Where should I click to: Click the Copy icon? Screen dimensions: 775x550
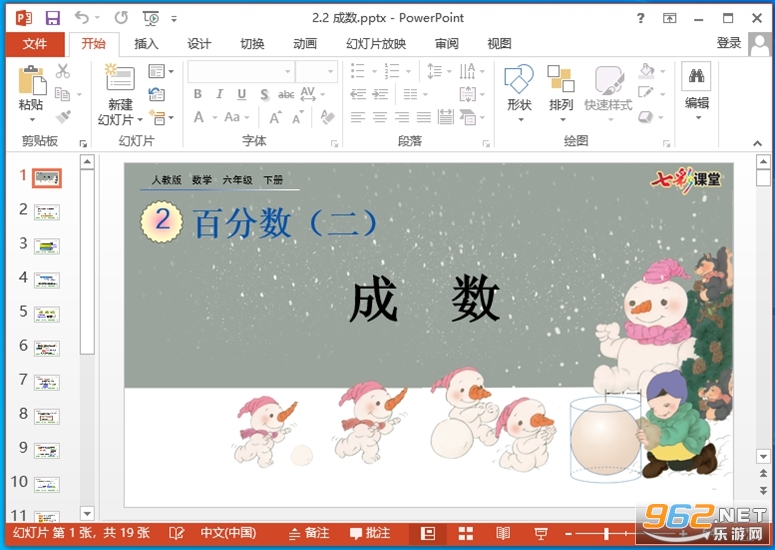point(62,94)
